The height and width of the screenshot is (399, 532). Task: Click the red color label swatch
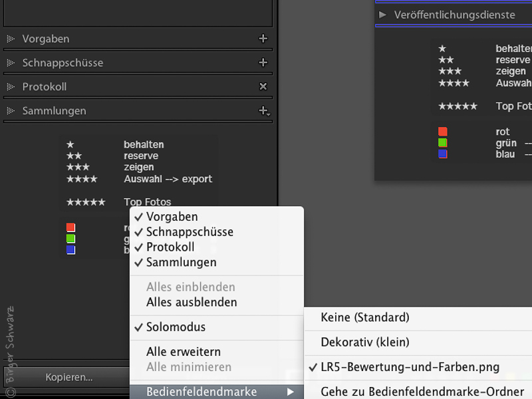(70, 227)
